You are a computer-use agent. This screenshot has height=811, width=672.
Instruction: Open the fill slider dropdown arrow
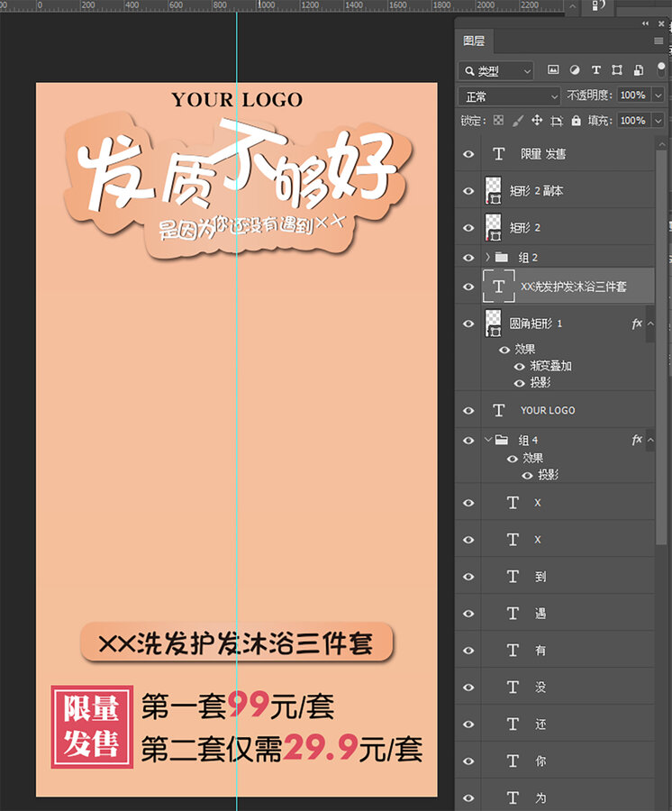point(658,121)
